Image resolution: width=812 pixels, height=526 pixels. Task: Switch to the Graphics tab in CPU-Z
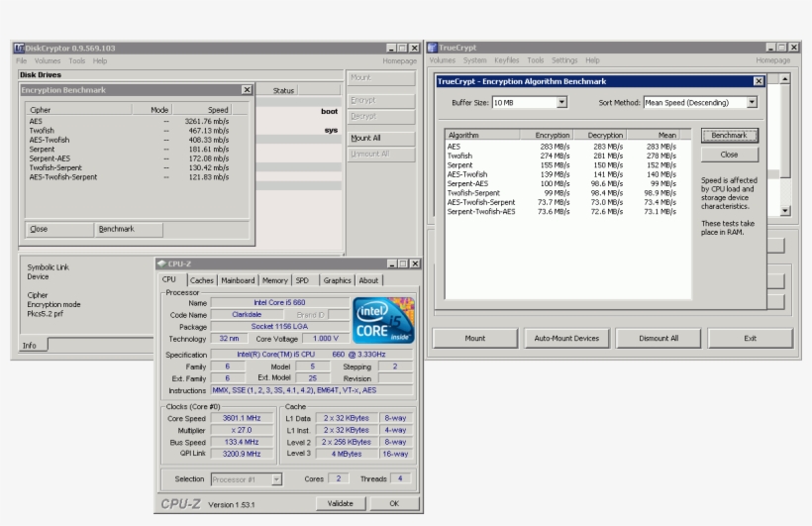point(337,280)
